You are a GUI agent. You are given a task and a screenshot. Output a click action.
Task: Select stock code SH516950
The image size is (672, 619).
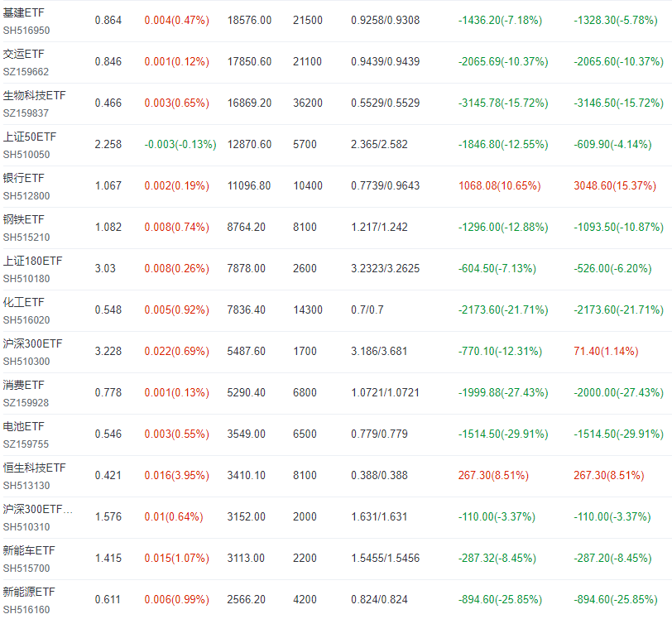26,31
